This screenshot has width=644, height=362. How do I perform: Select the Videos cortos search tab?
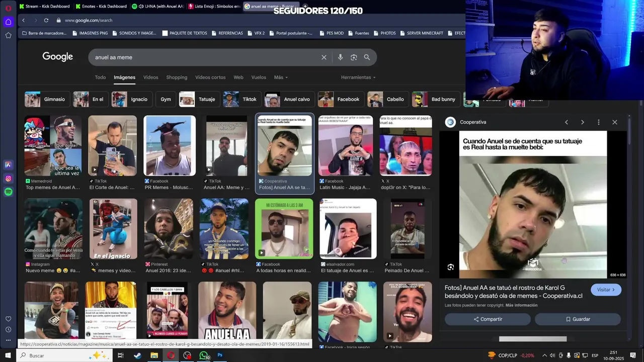point(210,77)
